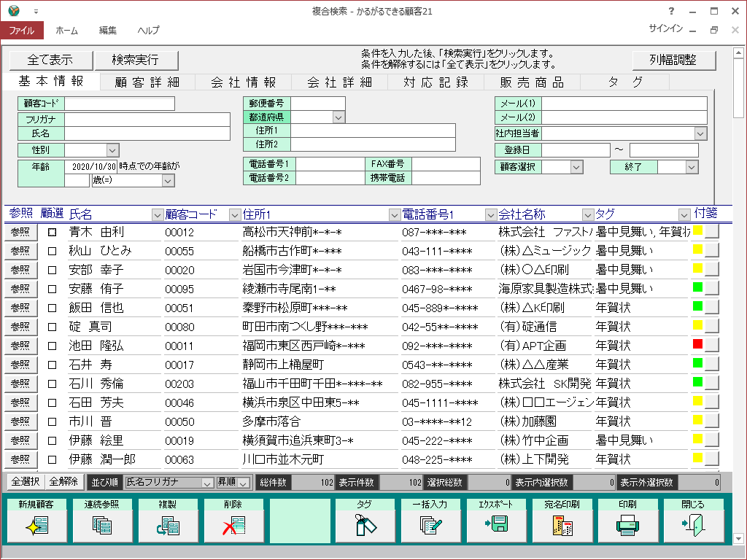Screen dimensions: 747x560
Task: Open the 電話番号1 column filter arrow
Action: [x=491, y=215]
